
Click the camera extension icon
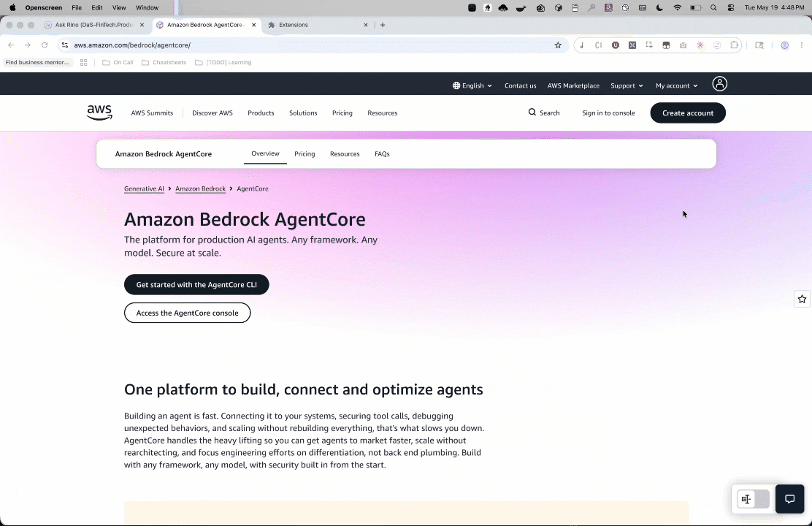683,45
